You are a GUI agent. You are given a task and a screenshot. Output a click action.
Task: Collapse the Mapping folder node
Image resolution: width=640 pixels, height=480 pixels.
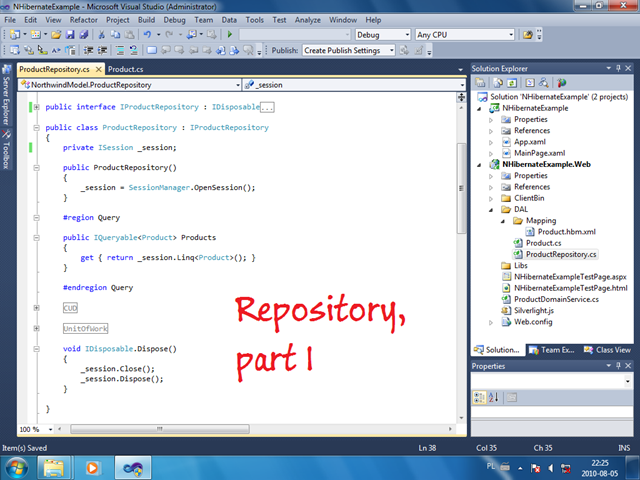[503, 221]
